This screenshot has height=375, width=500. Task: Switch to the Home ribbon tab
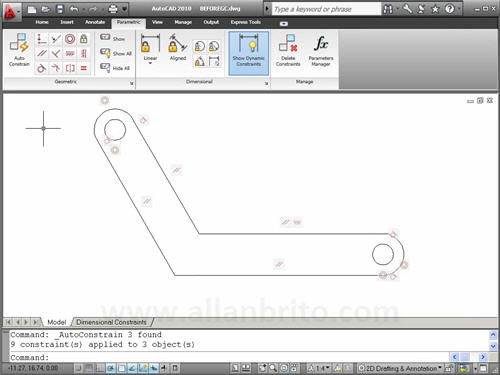[42, 22]
